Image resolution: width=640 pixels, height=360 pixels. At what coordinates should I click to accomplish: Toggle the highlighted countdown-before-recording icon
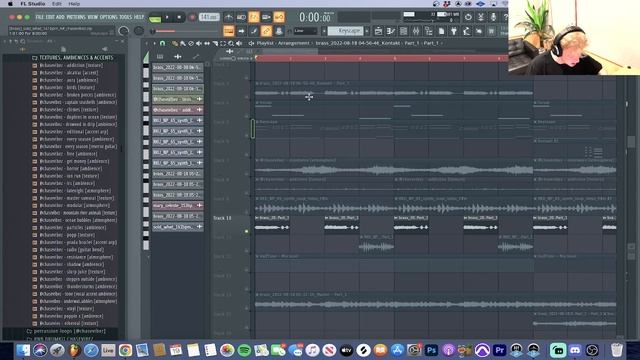(x=254, y=17)
